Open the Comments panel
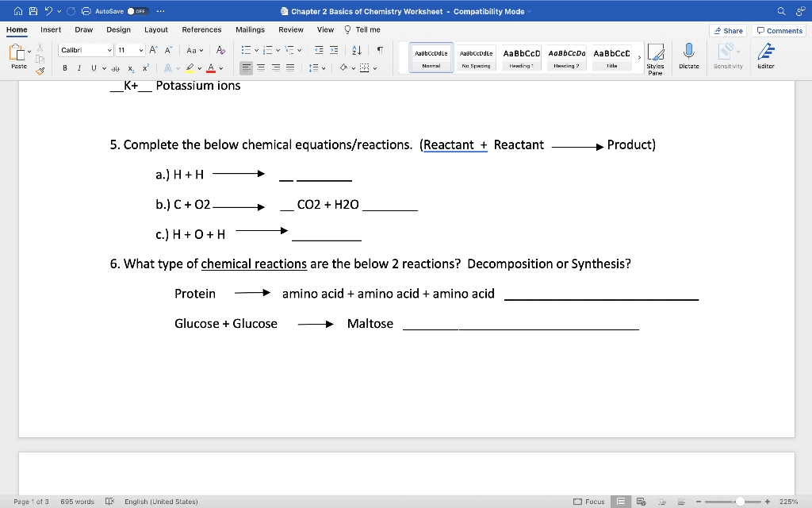 pos(779,29)
